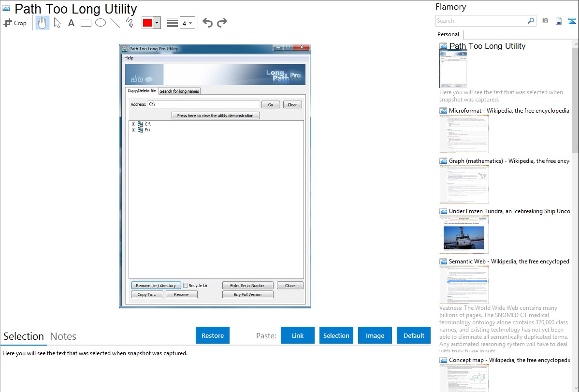Screen dimensions: 579x392
Task: Choose the arrow pointer tool
Action: click(x=57, y=23)
